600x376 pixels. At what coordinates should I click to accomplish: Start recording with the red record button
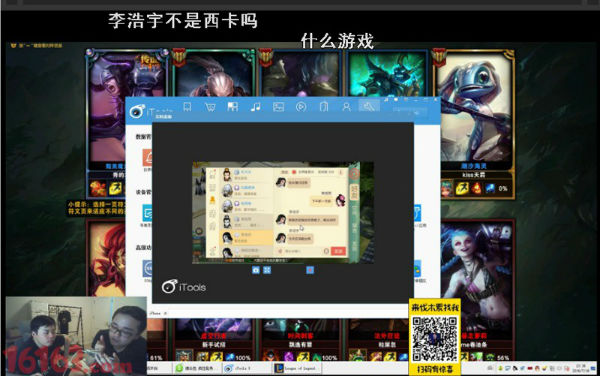coord(310,270)
